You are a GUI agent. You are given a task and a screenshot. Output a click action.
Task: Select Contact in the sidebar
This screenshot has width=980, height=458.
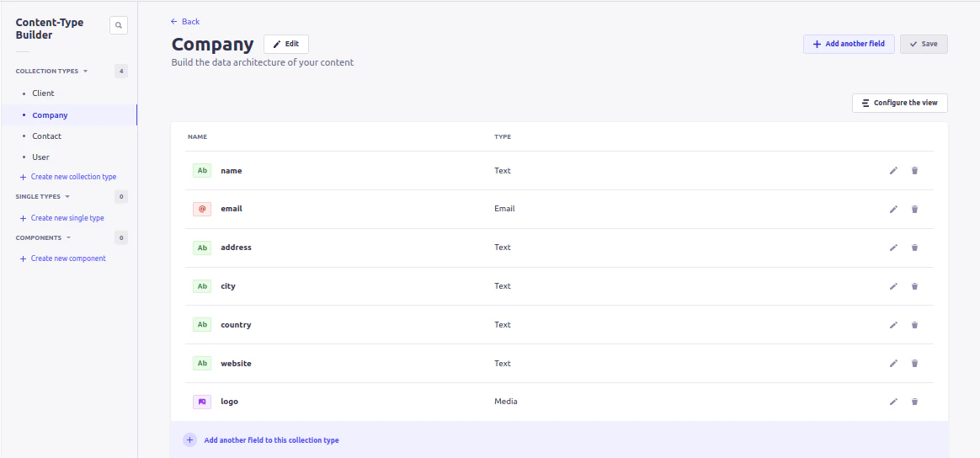(x=46, y=136)
